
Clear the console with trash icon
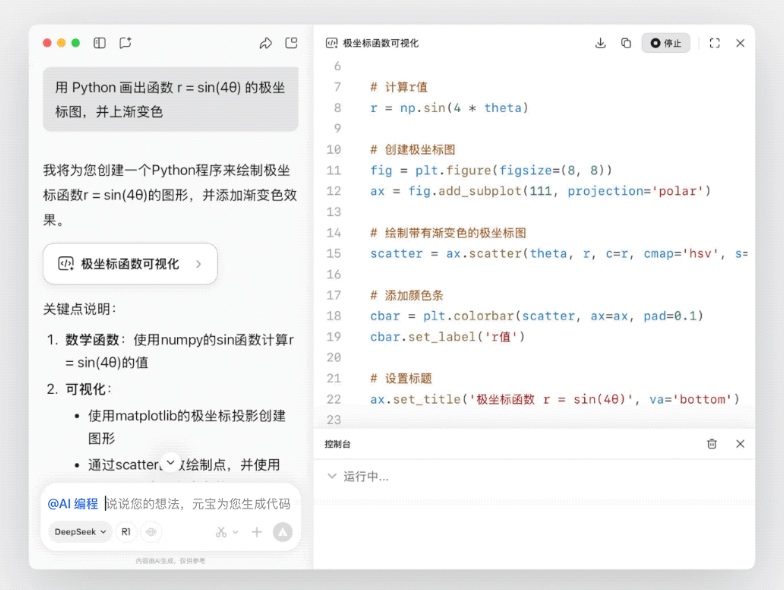[x=712, y=443]
